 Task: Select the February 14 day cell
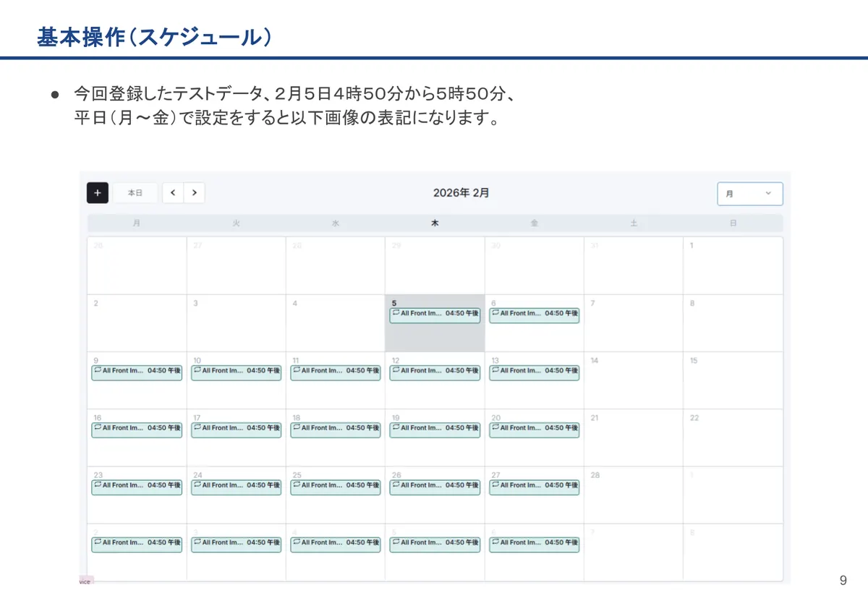634,380
